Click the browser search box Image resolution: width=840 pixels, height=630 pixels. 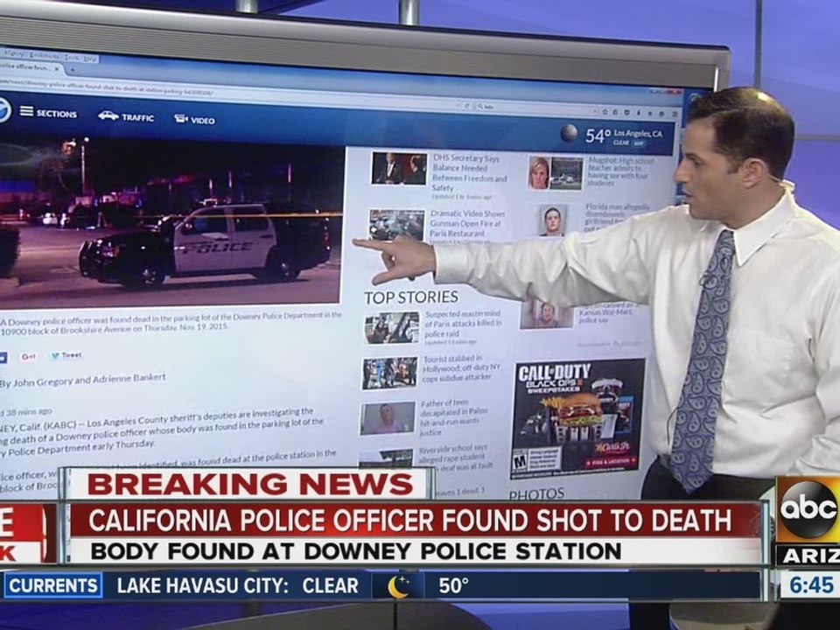[x=535, y=108]
